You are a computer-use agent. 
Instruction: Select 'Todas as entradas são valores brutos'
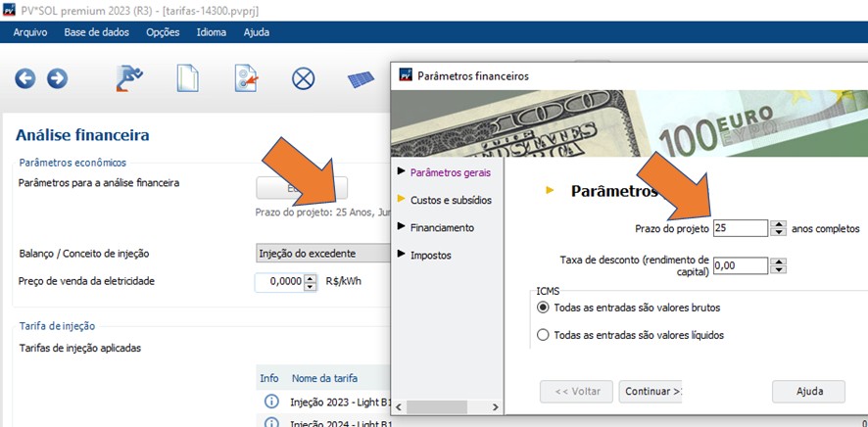tap(544, 308)
